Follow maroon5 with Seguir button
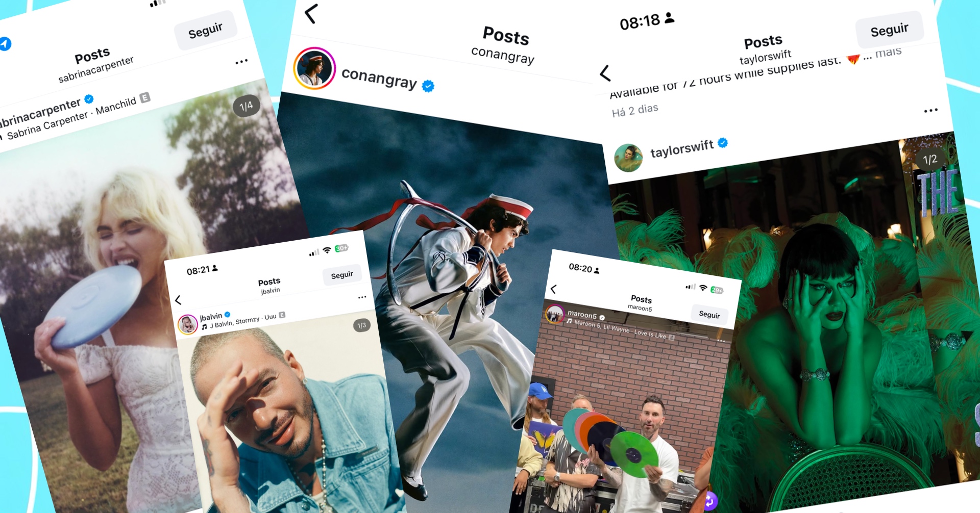Screen dimensions: 980x513 click(709, 315)
